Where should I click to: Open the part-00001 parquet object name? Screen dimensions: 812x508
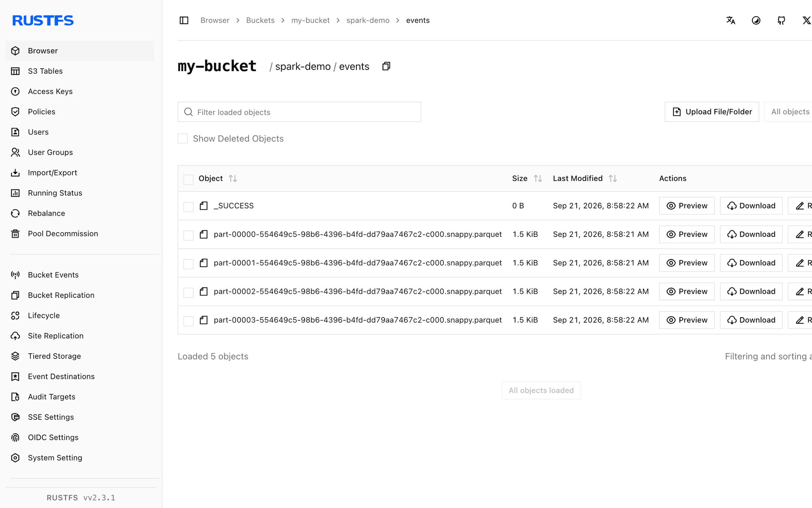(x=358, y=263)
